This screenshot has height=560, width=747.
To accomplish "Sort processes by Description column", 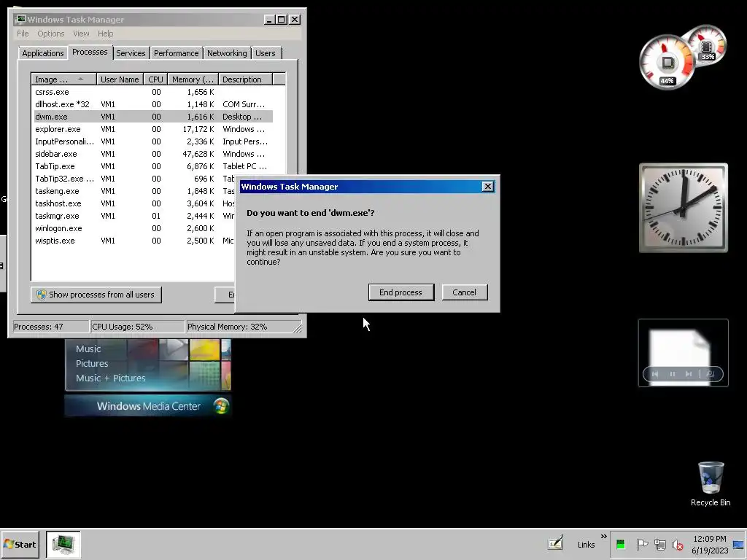I will tap(245, 79).
